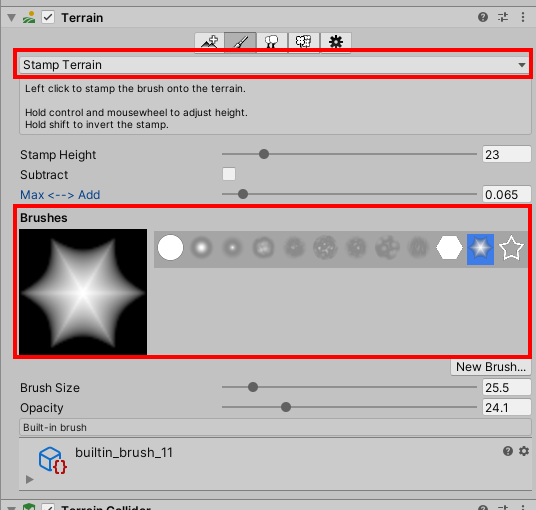The image size is (536, 510).
Task: Open builtin_brush_11 help icon
Action: point(508,451)
